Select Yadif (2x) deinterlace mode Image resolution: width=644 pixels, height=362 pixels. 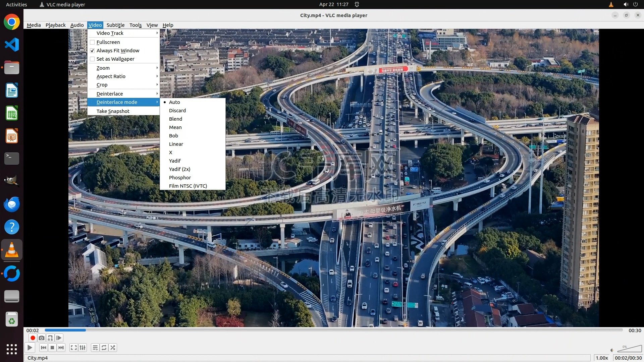point(179,169)
